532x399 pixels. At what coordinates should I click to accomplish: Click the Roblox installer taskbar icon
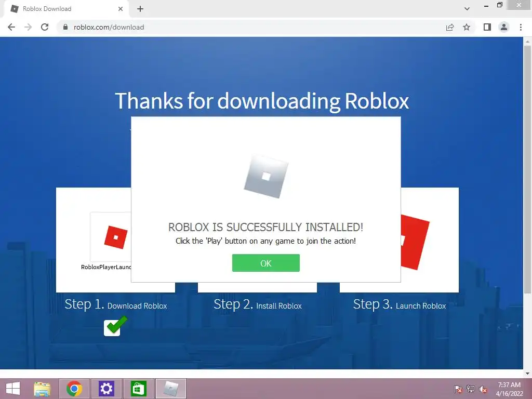(170, 389)
